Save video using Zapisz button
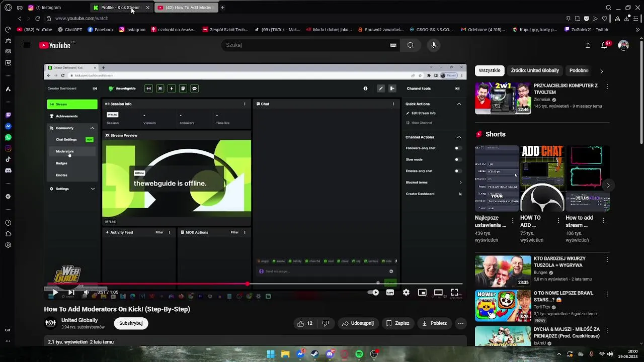This screenshot has height=362, width=644. (x=397, y=323)
